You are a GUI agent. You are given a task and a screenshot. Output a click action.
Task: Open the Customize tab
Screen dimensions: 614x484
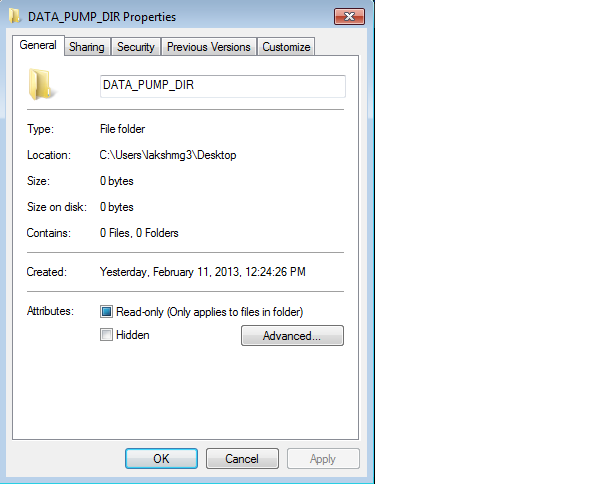point(286,47)
